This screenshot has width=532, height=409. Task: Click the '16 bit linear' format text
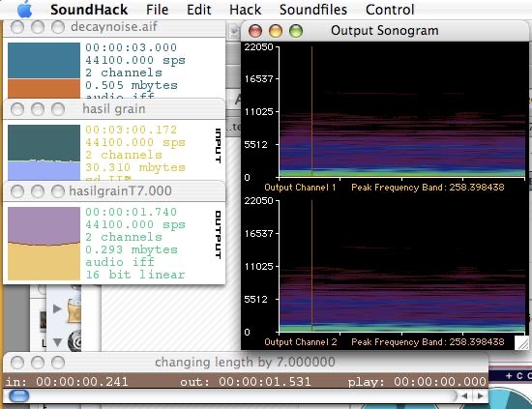click(135, 275)
